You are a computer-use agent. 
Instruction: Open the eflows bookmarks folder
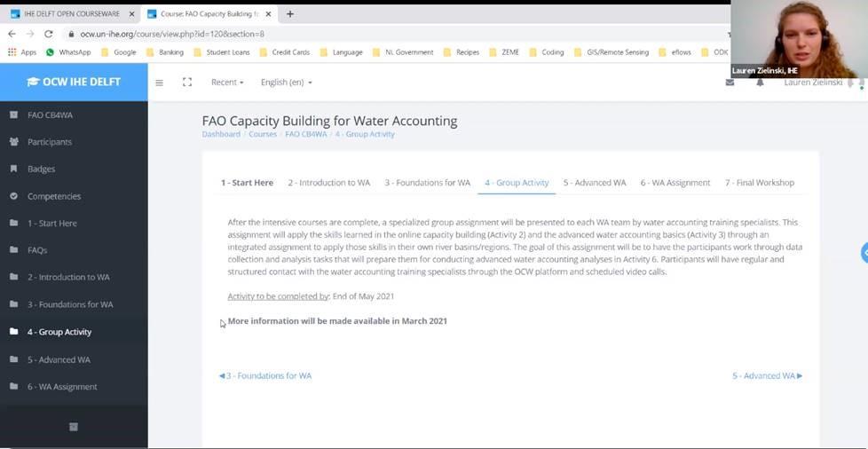pyautogui.click(x=675, y=52)
